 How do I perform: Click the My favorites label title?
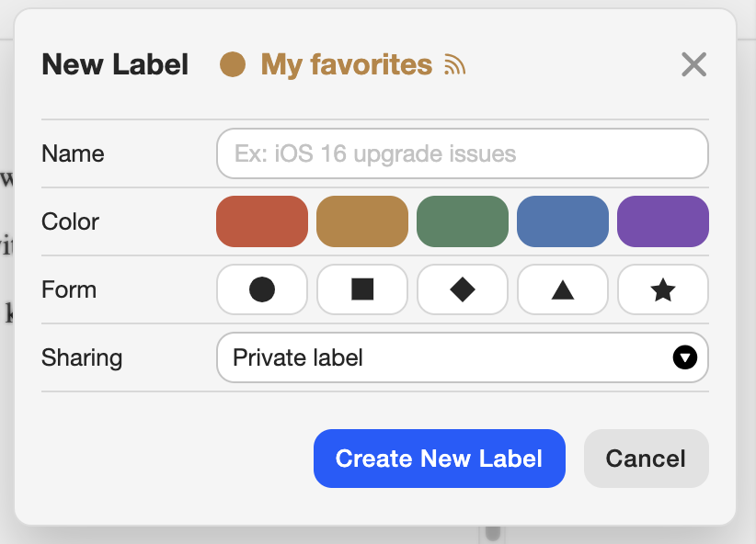pyautogui.click(x=347, y=65)
